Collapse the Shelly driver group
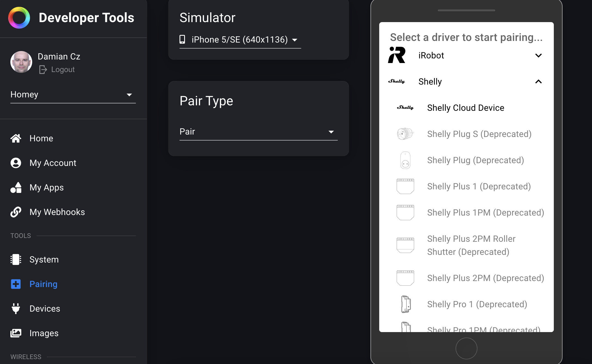This screenshot has width=592, height=364. click(x=538, y=82)
